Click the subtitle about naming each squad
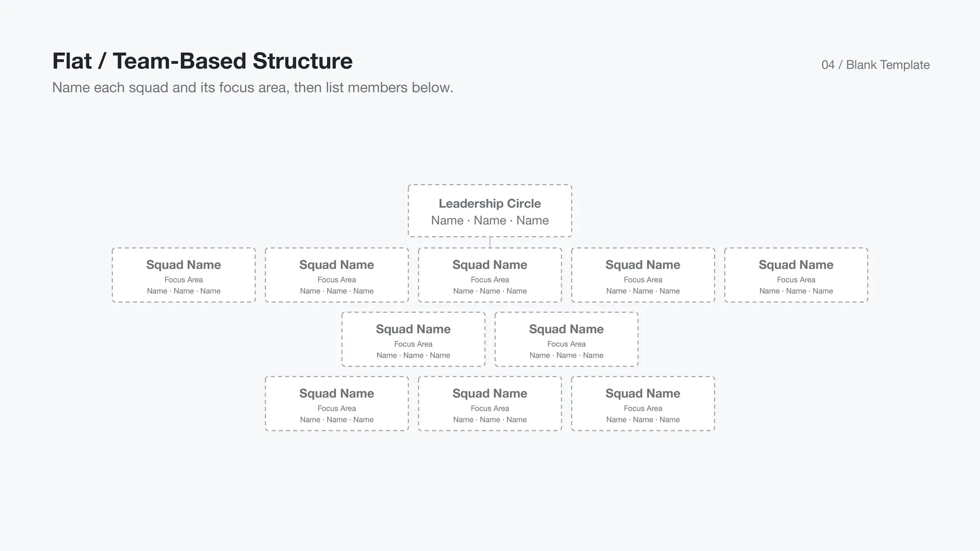 coord(253,87)
